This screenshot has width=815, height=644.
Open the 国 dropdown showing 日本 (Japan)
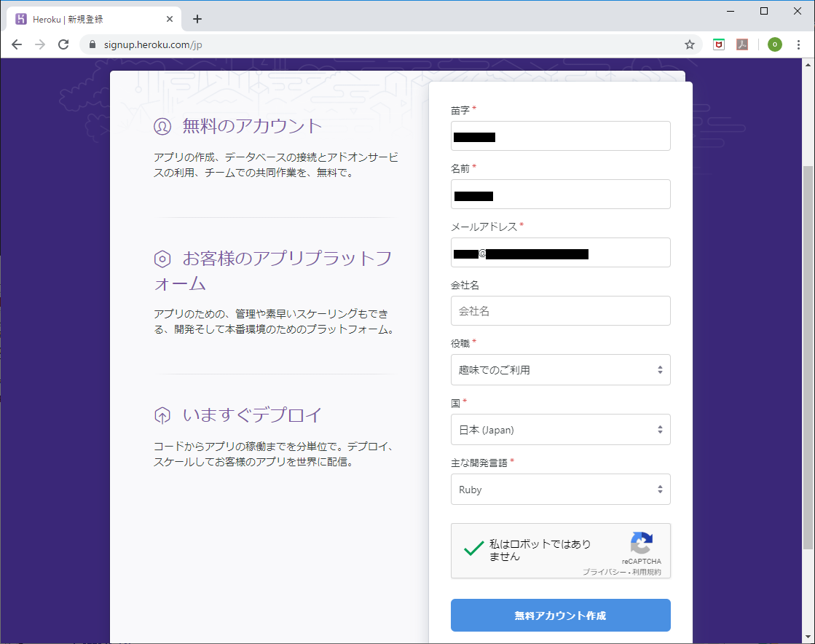[560, 429]
